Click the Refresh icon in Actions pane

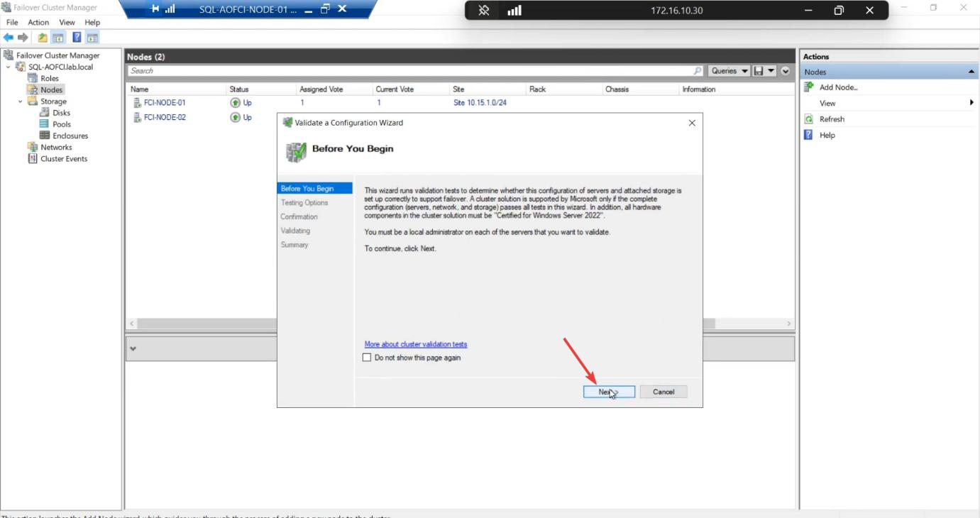coord(808,119)
